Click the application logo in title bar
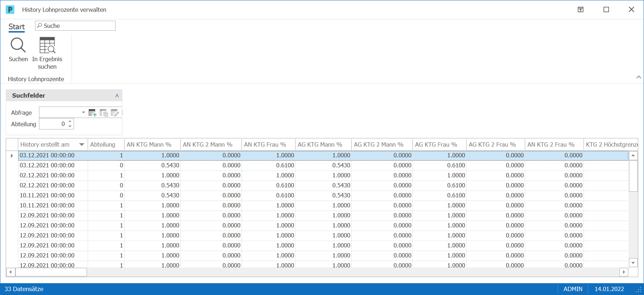Screen dimensions: 644x295 (10, 10)
